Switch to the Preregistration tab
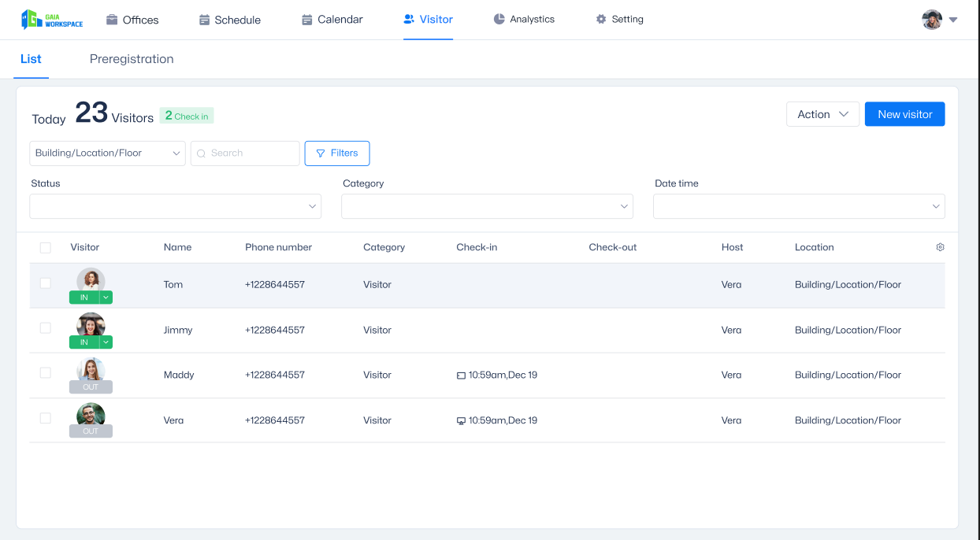 tap(131, 58)
